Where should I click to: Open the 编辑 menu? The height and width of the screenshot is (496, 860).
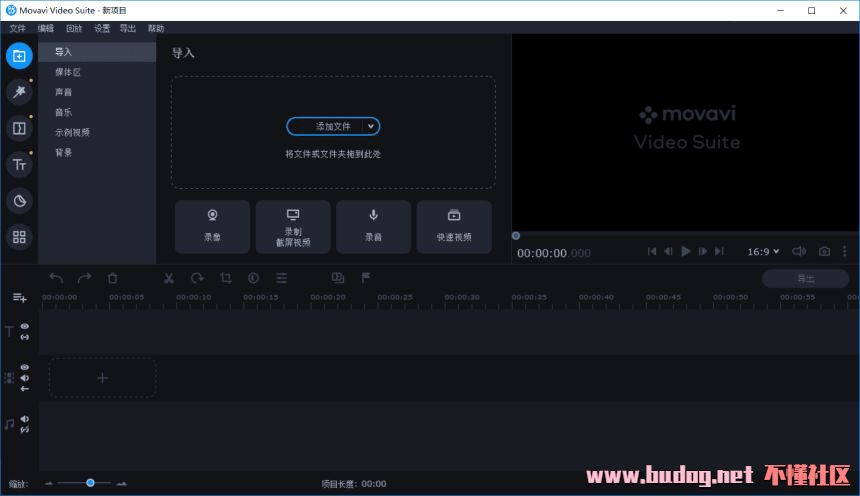[x=46, y=28]
